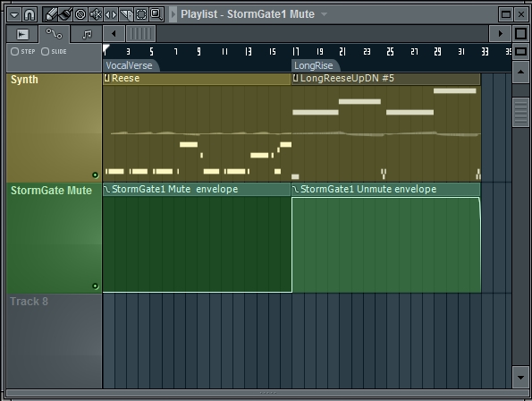Select the Delete tool

(x=80, y=14)
